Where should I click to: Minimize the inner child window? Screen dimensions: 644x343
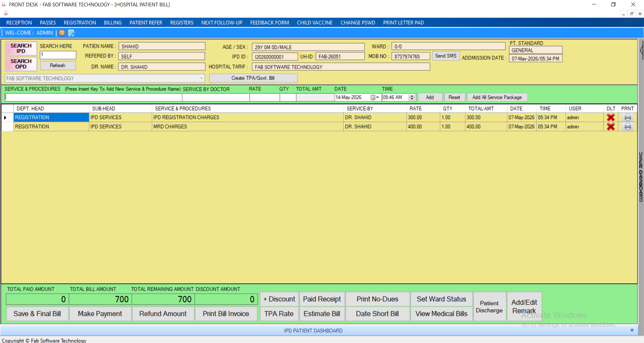pyautogui.click(x=624, y=14)
